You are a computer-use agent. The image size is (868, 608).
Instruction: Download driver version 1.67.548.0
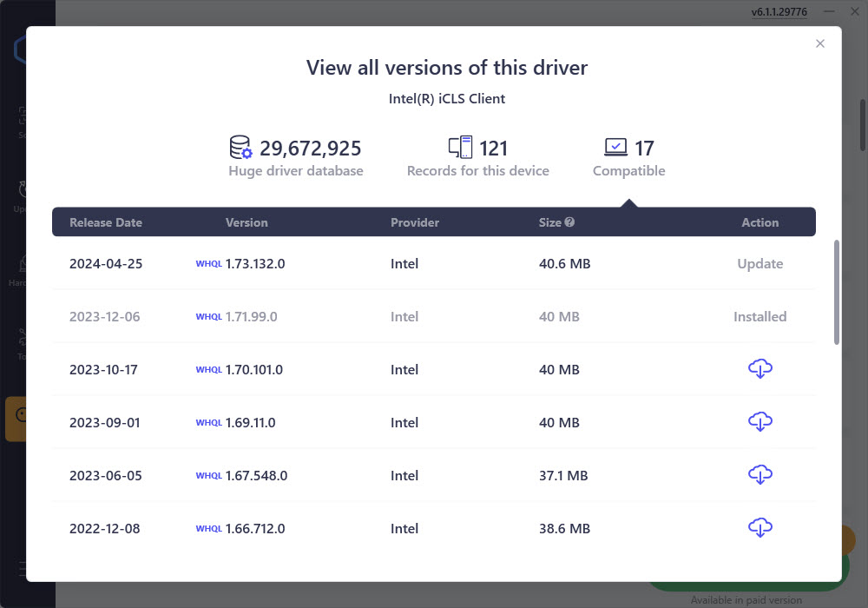759,475
